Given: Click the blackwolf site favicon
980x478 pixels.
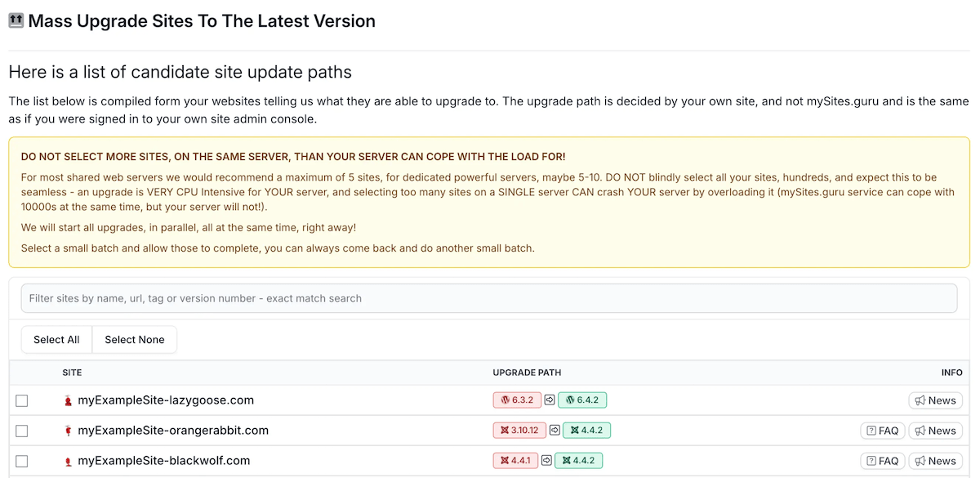Looking at the screenshot, I should [69, 462].
